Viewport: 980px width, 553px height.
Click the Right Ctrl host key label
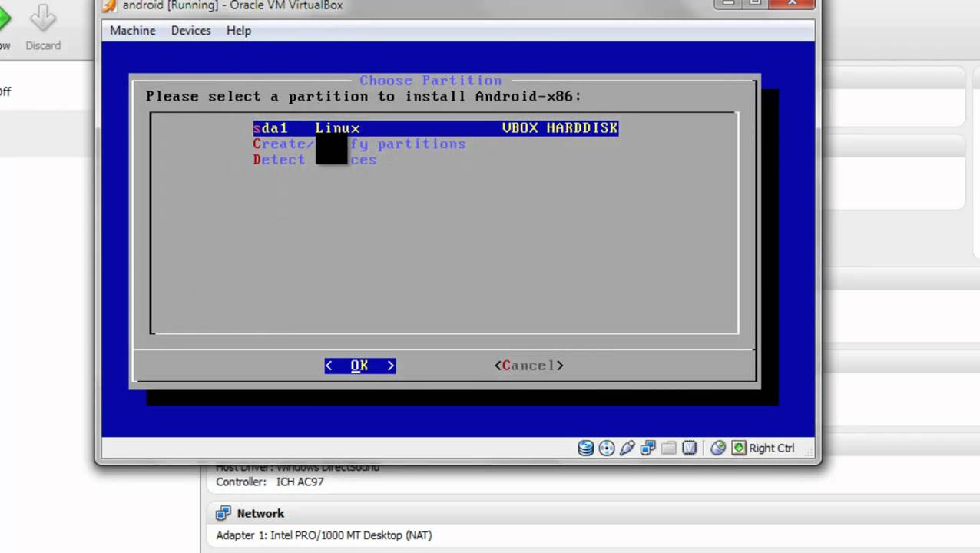coord(772,449)
